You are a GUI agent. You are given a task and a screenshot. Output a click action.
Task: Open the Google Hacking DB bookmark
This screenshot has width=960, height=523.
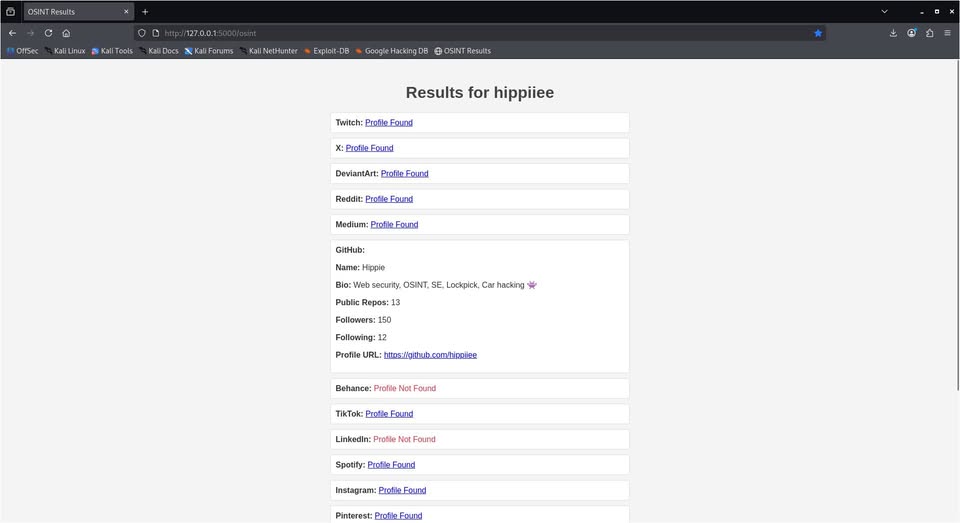(392, 51)
